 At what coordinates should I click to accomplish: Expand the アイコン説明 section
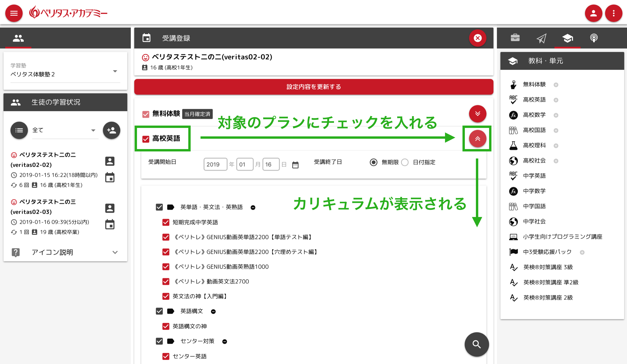[x=65, y=252]
